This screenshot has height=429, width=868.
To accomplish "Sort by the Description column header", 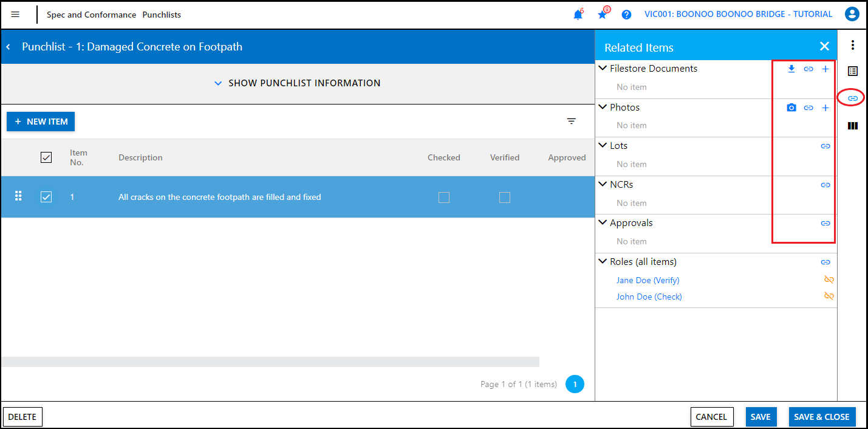I will 140,157.
